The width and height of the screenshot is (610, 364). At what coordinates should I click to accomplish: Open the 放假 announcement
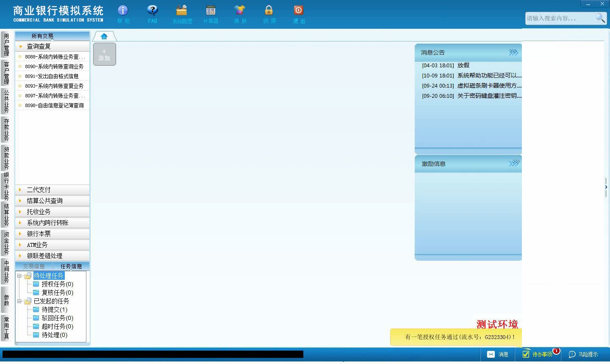[463, 65]
